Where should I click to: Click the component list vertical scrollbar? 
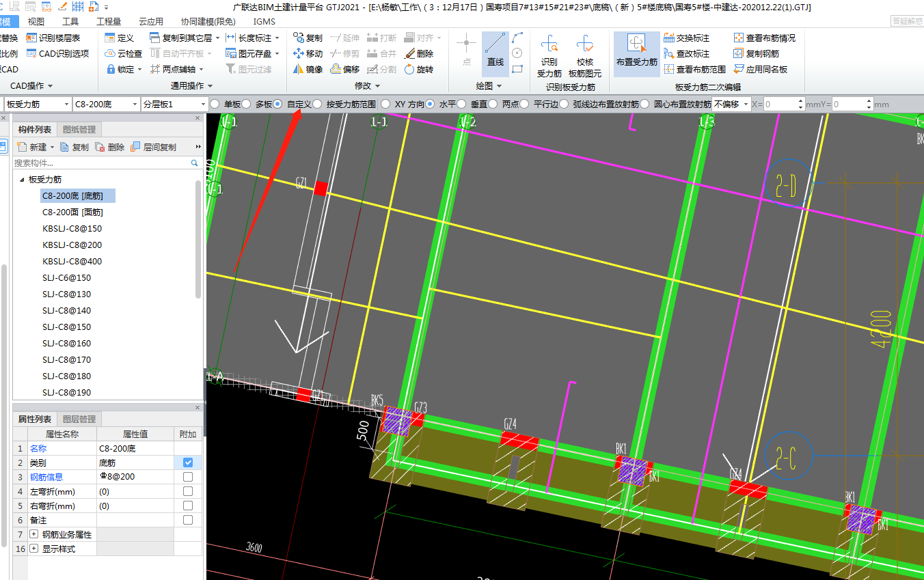(x=198, y=239)
